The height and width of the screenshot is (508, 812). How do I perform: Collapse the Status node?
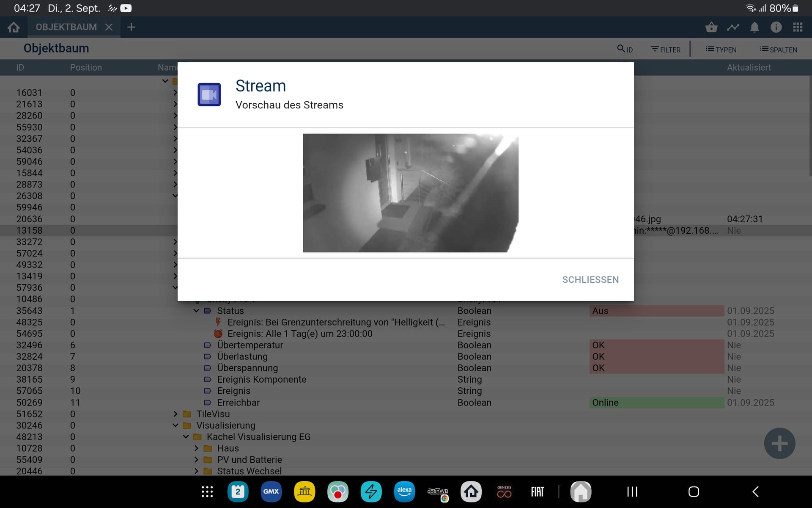click(x=196, y=311)
